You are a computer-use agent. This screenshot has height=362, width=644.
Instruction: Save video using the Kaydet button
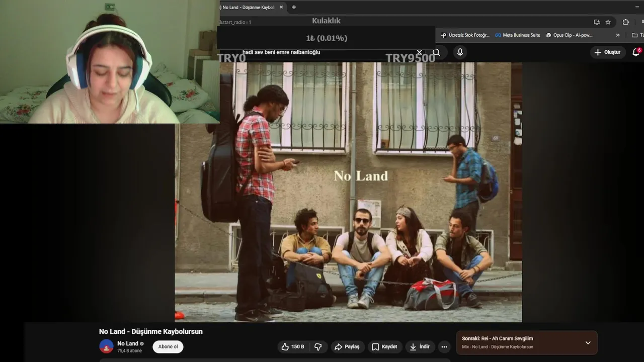pos(384,346)
